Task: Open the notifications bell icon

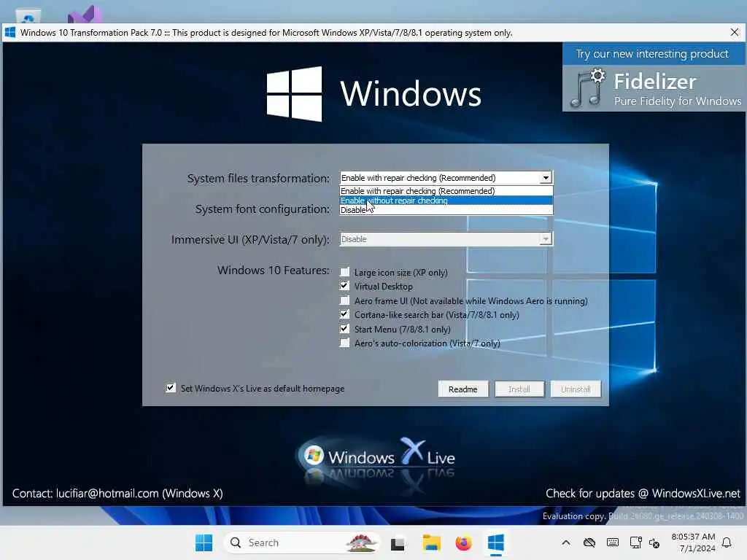Action: pos(727,542)
